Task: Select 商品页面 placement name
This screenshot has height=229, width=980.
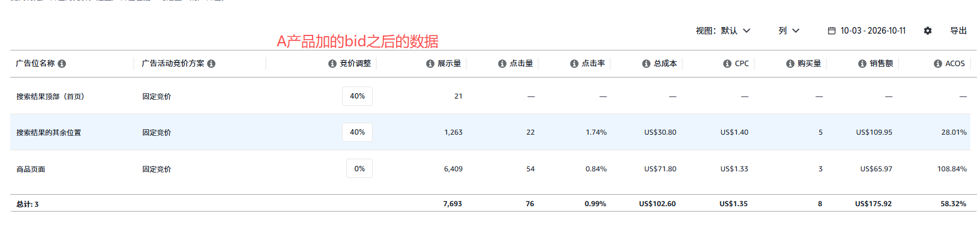Action: point(31,169)
